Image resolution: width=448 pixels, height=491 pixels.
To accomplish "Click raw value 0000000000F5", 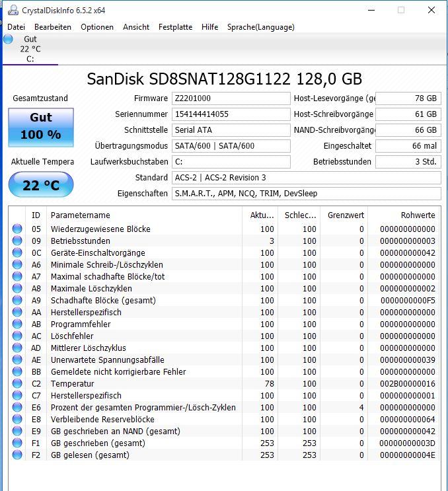I will click(x=408, y=300).
